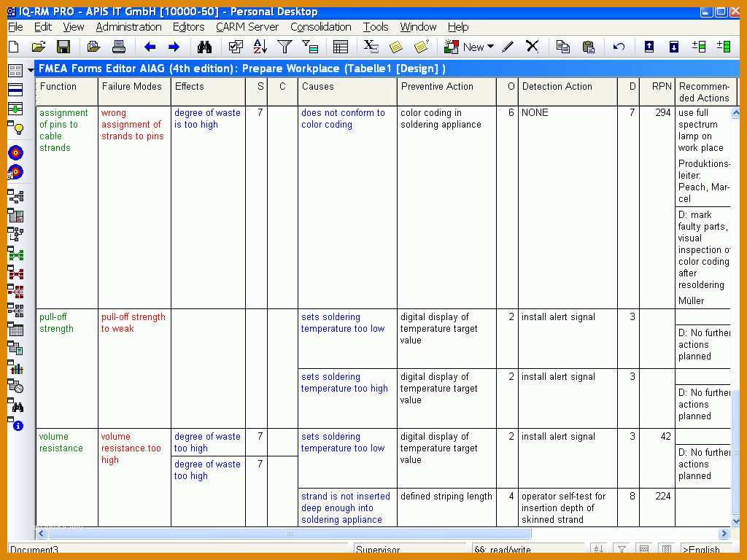Click the calendar grid sidebar icon

16,330
